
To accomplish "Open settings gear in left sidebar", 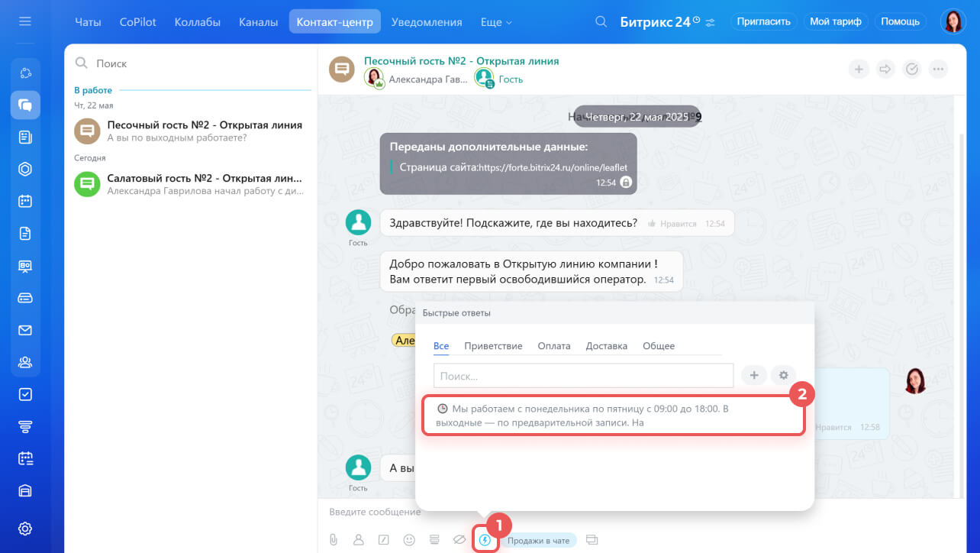I will pos(25,529).
